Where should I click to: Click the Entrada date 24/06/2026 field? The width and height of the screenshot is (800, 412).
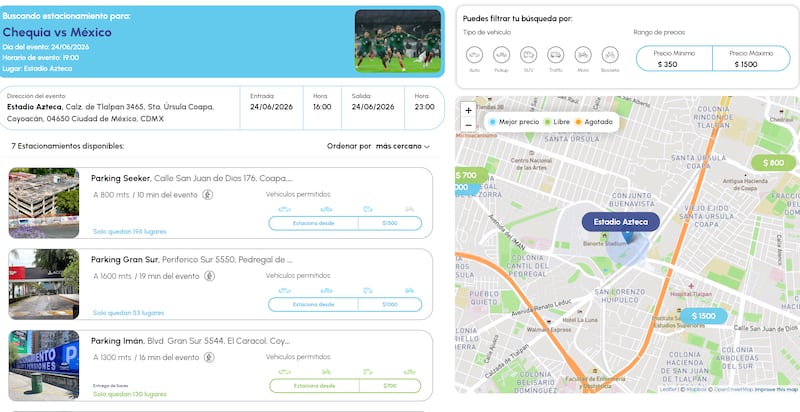coord(271,107)
